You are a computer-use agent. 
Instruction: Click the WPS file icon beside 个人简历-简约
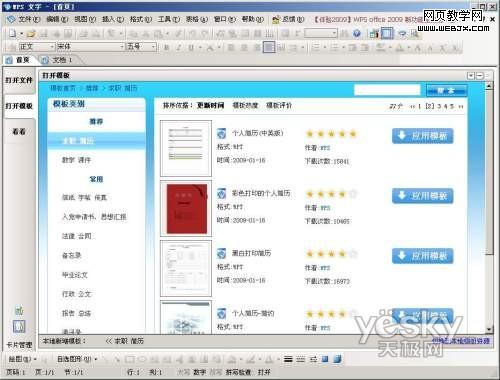pos(222,314)
